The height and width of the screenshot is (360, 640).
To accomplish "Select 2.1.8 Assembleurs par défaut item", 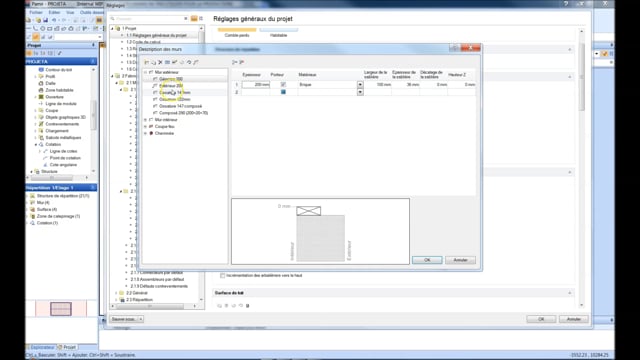I will [x=157, y=280].
